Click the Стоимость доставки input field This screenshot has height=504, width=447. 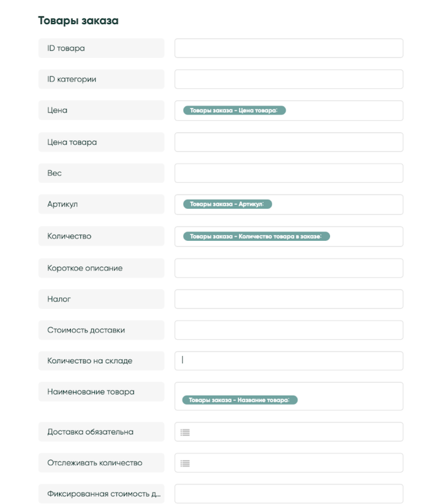tap(289, 330)
